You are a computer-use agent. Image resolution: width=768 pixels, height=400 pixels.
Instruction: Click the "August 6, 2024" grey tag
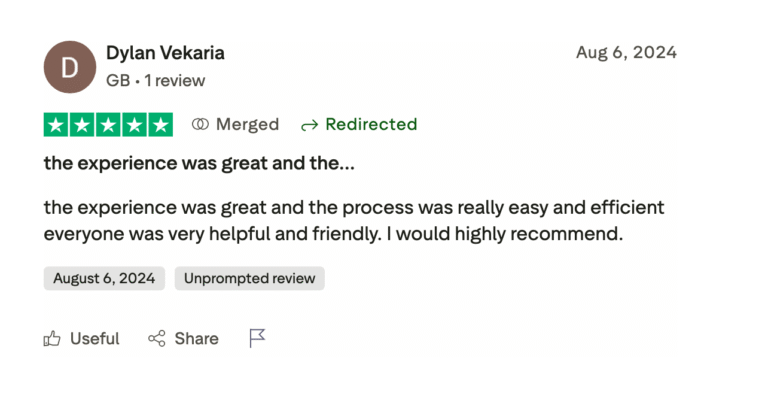coord(105,278)
